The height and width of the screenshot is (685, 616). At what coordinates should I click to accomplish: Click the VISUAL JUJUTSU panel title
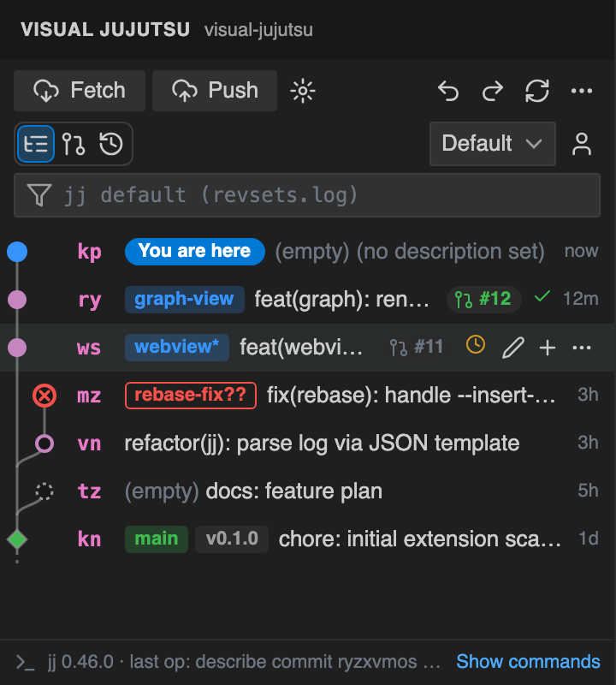(105, 30)
